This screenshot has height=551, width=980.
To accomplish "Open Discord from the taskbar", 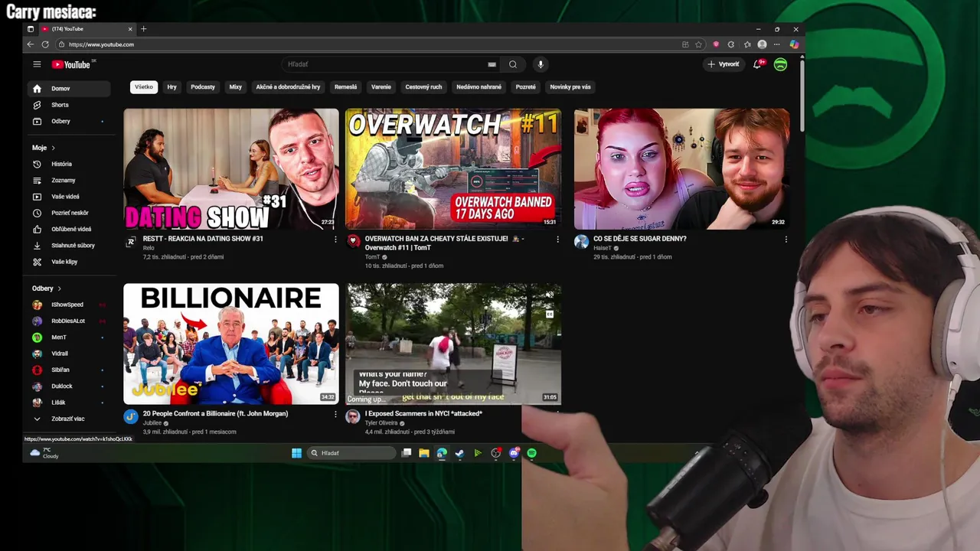I will [514, 453].
